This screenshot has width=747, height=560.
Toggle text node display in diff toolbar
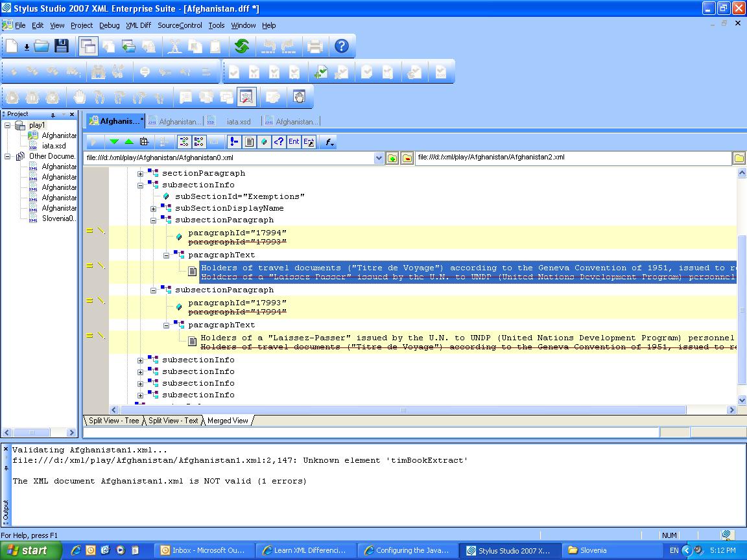(249, 141)
